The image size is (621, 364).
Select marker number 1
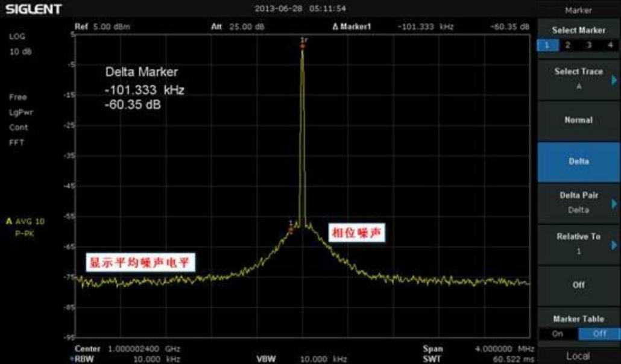(x=547, y=45)
